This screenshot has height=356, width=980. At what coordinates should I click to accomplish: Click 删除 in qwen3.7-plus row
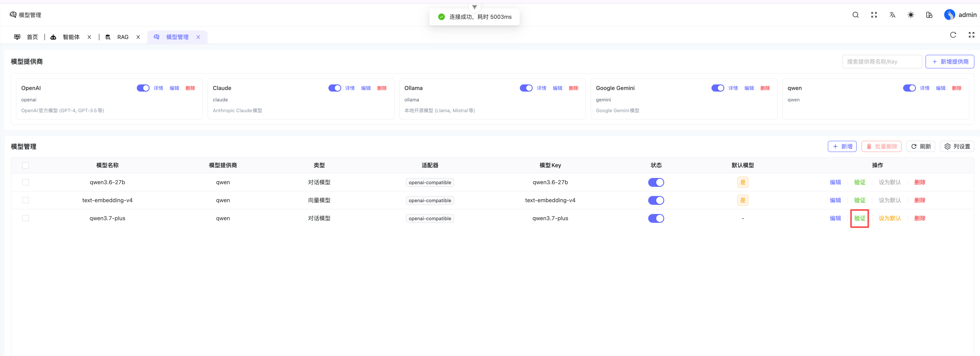pos(920,218)
